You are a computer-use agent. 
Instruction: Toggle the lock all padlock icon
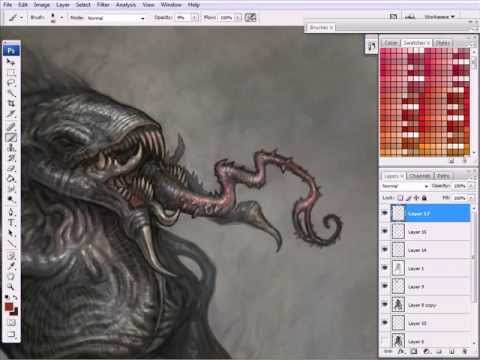tap(424, 198)
